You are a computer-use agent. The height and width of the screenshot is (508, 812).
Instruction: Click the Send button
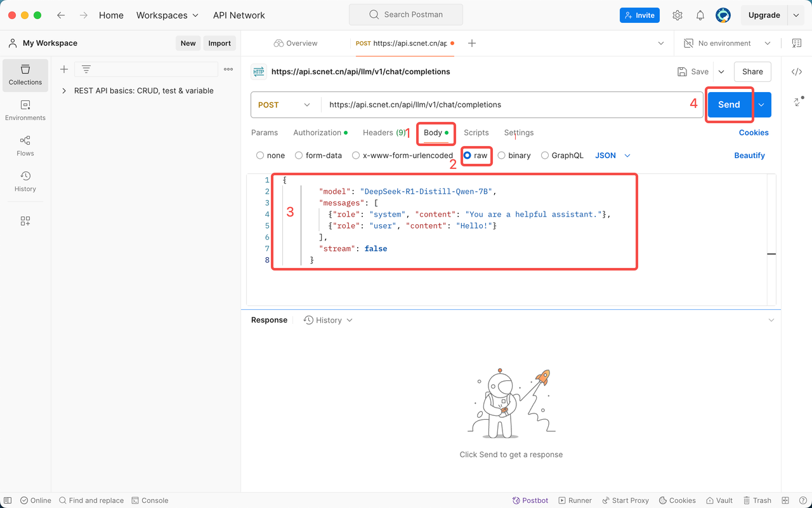coord(728,105)
